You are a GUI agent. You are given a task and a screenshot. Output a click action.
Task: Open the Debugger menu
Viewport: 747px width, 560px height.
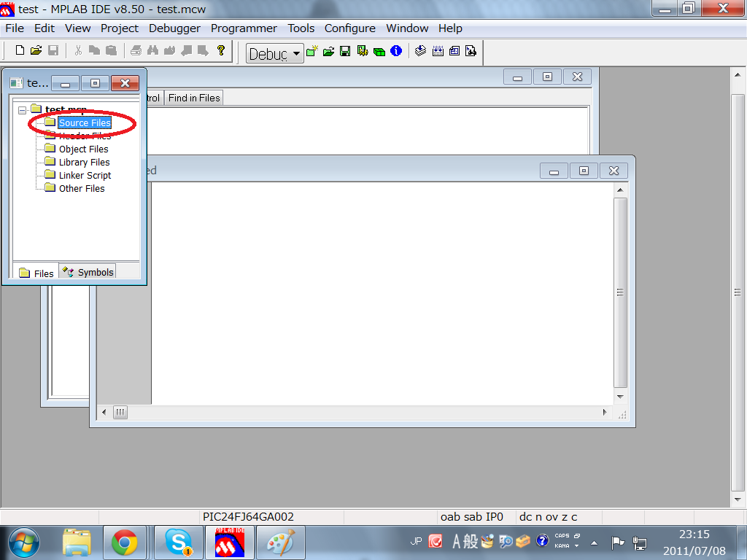[x=174, y=28]
